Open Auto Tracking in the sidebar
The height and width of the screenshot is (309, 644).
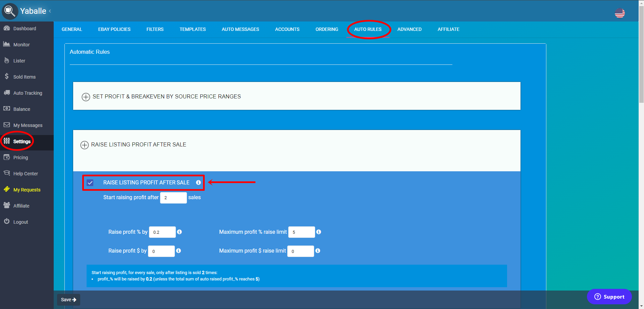click(27, 93)
